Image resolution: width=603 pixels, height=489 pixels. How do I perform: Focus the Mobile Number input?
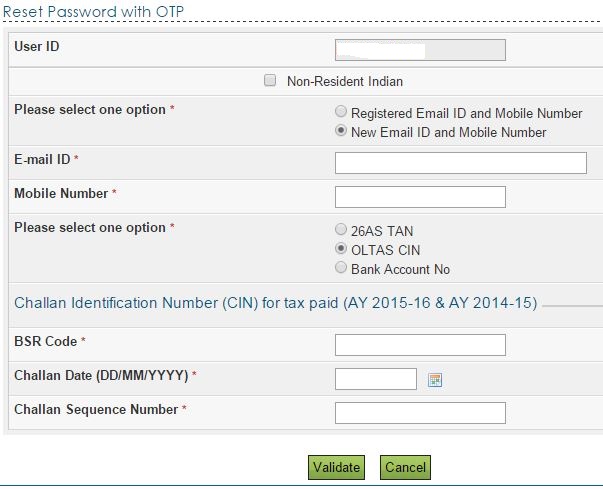pos(420,197)
